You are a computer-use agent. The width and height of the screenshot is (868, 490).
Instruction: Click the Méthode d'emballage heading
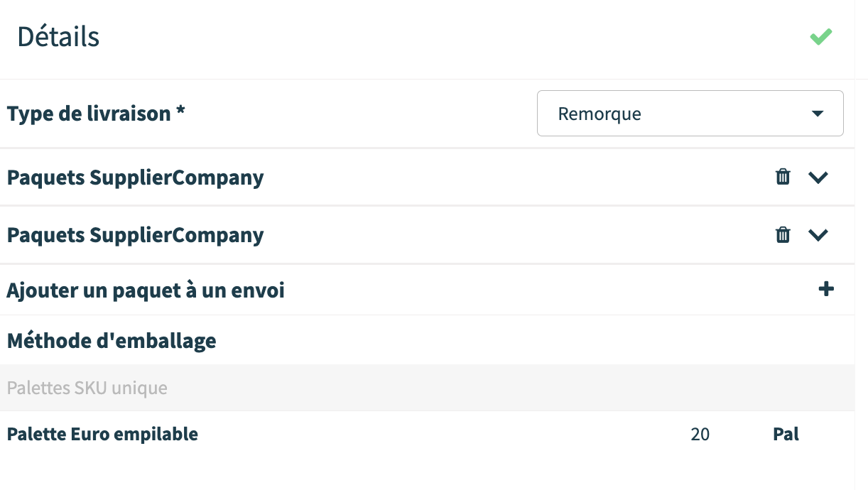point(112,341)
